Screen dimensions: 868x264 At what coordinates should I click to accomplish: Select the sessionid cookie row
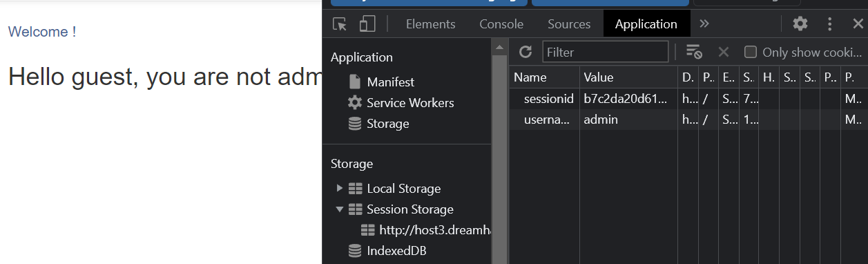click(688, 98)
